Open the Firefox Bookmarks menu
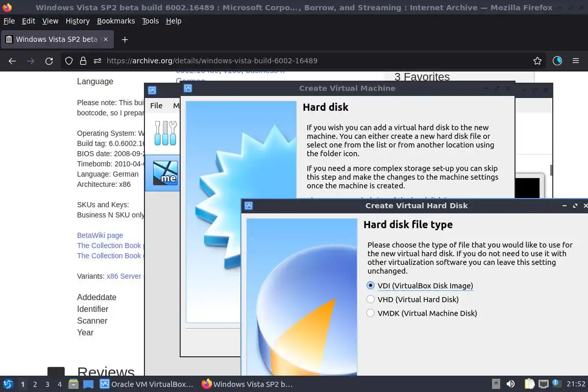 point(116,21)
